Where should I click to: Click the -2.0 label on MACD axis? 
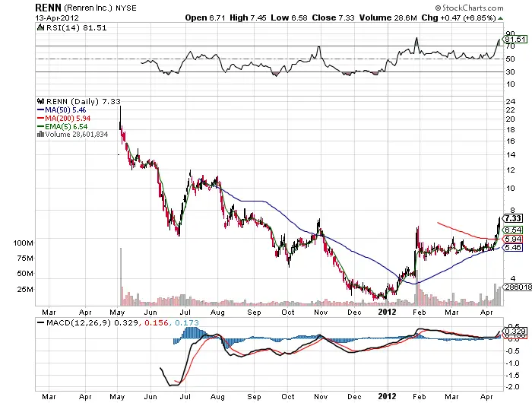click(x=512, y=387)
